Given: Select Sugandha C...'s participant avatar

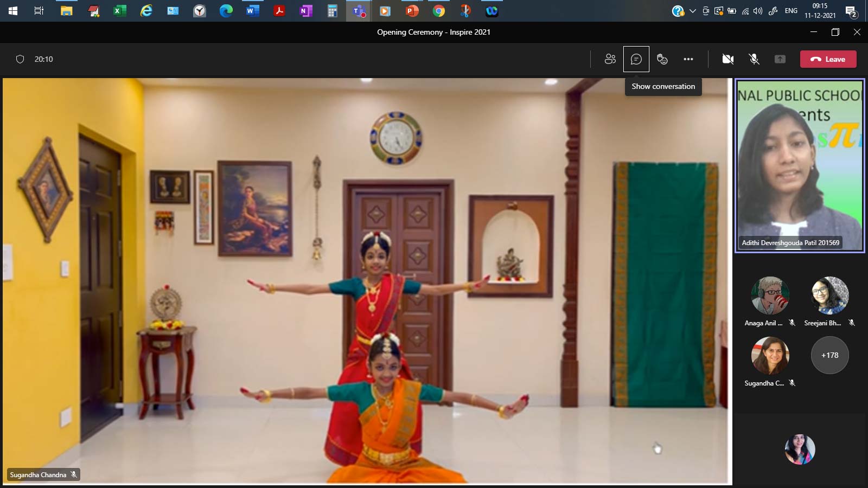Looking at the screenshot, I should click(x=770, y=355).
